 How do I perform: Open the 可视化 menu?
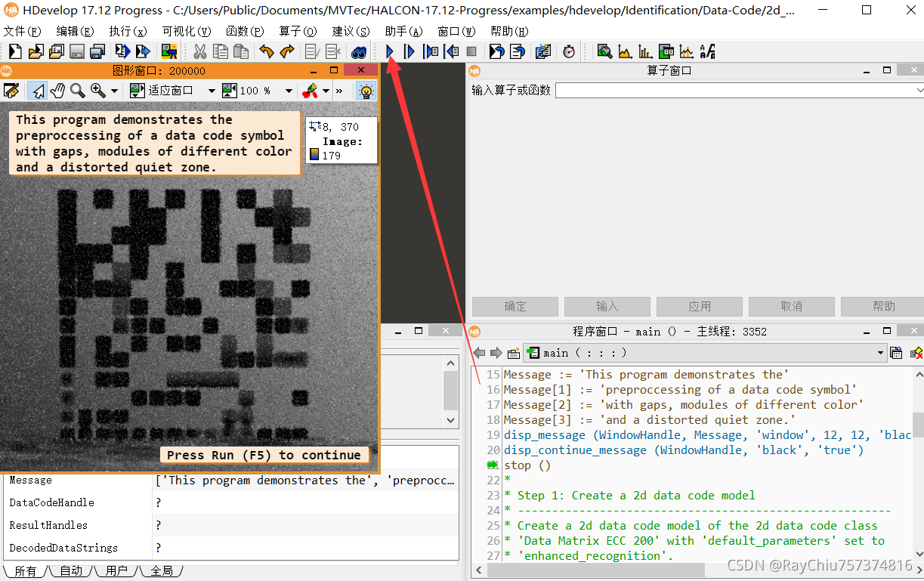pos(188,31)
